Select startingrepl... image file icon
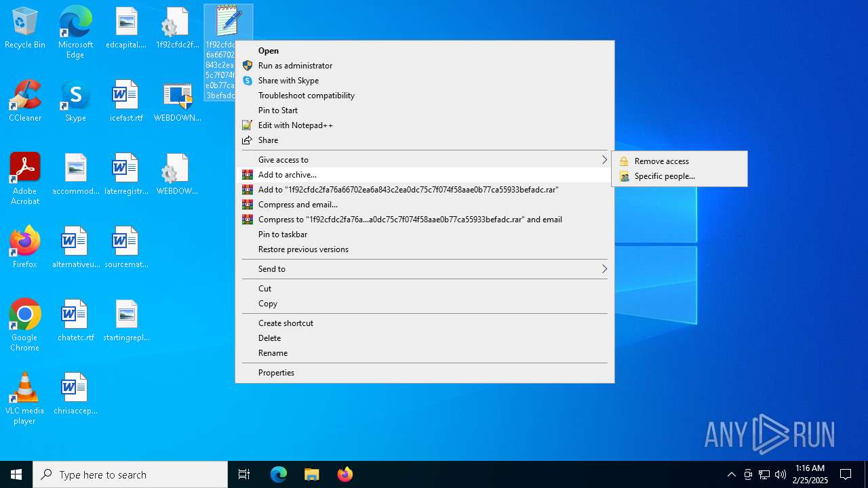 tap(126, 321)
